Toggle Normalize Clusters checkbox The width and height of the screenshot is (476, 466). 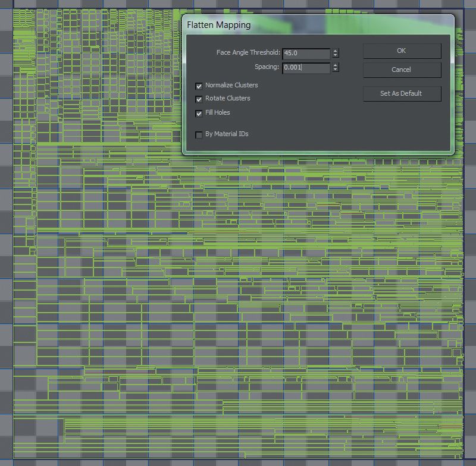(199, 86)
